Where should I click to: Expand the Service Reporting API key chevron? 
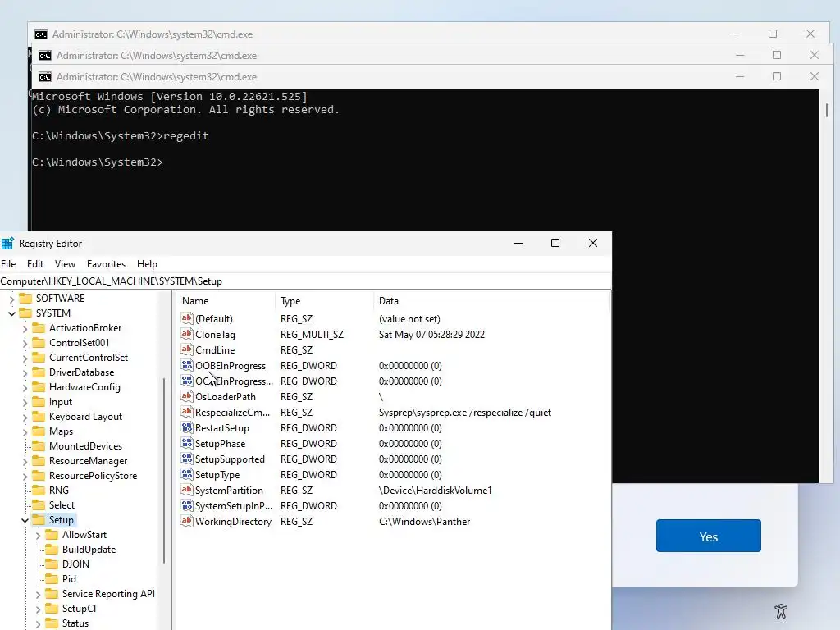click(x=38, y=594)
